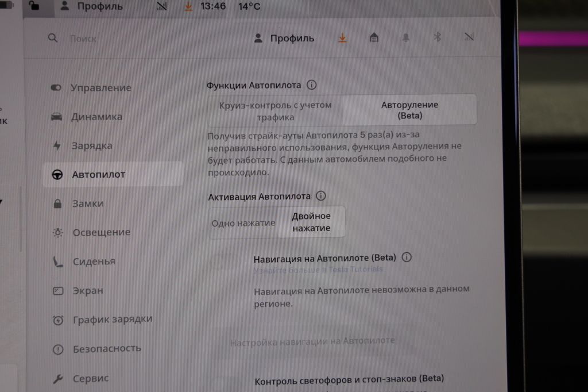The width and height of the screenshot is (588, 392).
Task: Go to the Замки settings section
Action: [x=88, y=203]
